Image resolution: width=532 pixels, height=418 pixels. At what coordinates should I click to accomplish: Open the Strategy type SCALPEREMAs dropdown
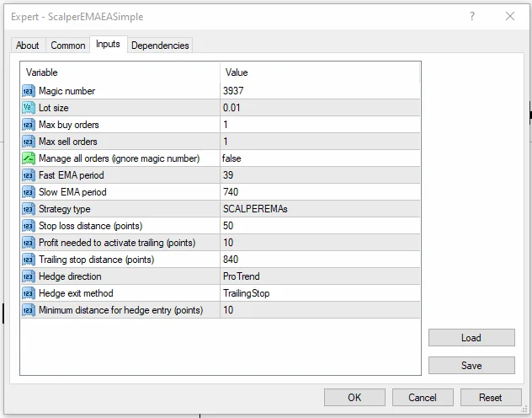pyautogui.click(x=320, y=209)
